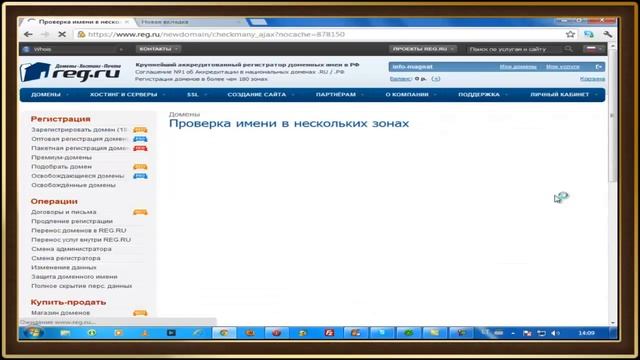Image resolution: width=640 pixels, height=360 pixels.
Task: Open Защита доменного имени sidebar link
Action: pyautogui.click(x=74, y=276)
